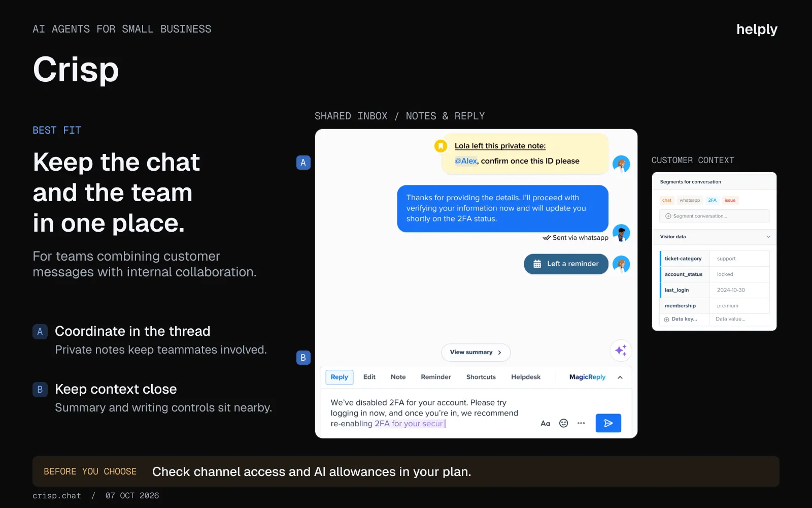Open the emoji picker smiley icon
812x508 pixels.
(563, 423)
